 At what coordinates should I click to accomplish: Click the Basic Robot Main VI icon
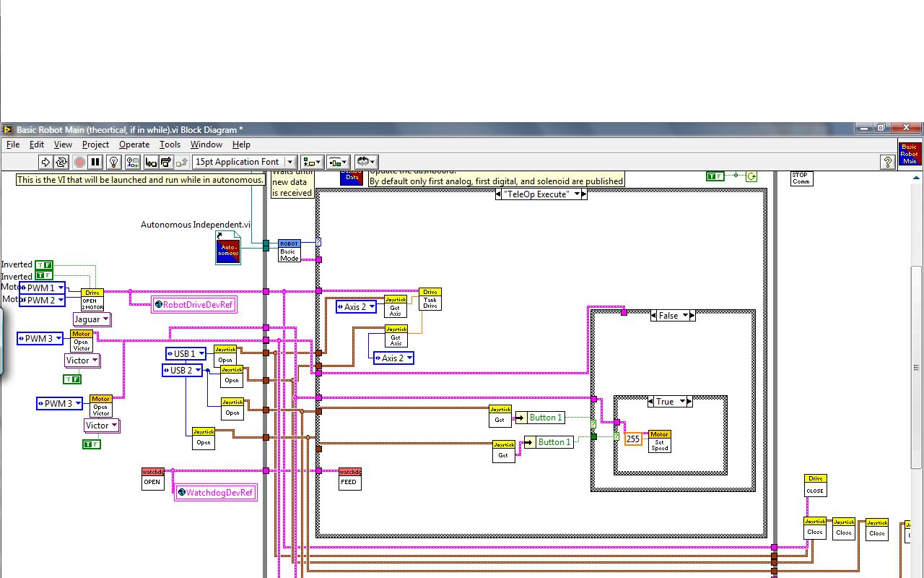tap(910, 154)
